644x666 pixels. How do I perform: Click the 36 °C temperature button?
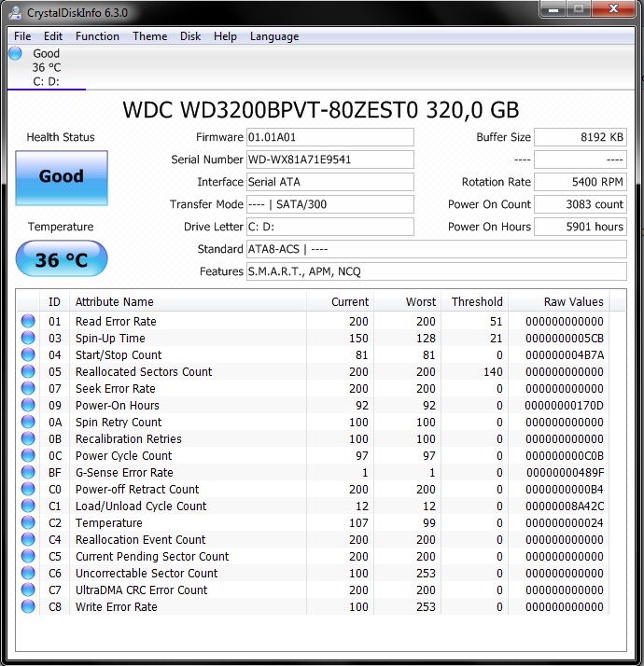[62, 258]
